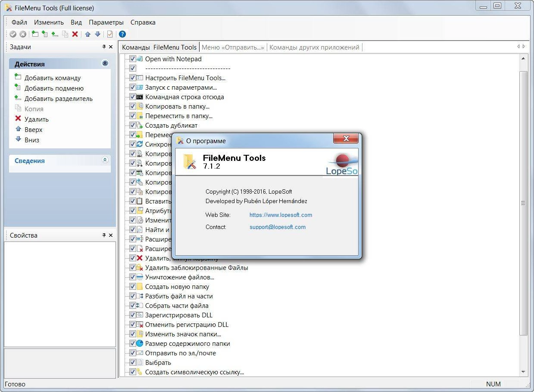The image size is (534, 392).
Task: Open the 'Параметры' menu
Action: 106,22
